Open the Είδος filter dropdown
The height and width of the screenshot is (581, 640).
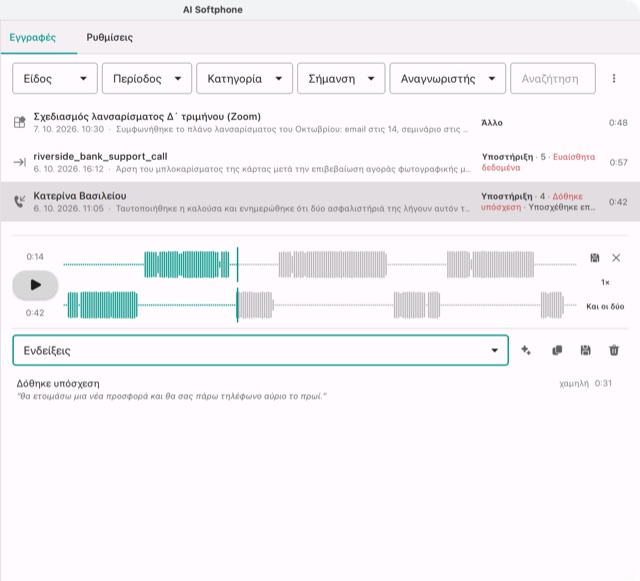coord(55,78)
